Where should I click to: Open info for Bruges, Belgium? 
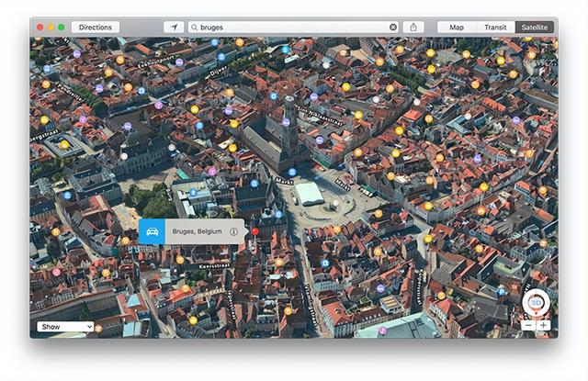[x=233, y=232]
